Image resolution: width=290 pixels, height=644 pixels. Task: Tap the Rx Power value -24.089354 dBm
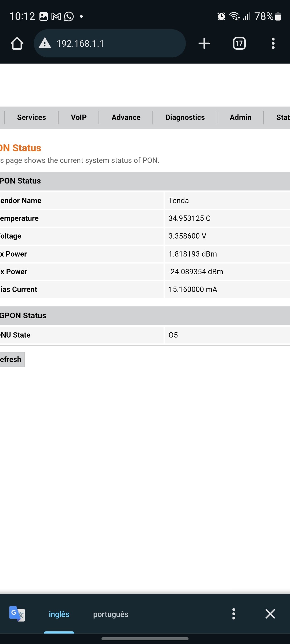pos(196,272)
